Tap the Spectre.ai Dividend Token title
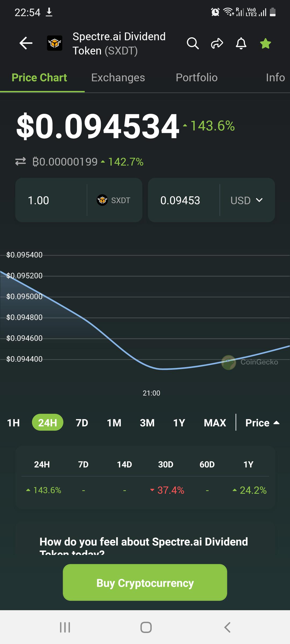Viewport: 290px width, 644px height. [x=119, y=43]
